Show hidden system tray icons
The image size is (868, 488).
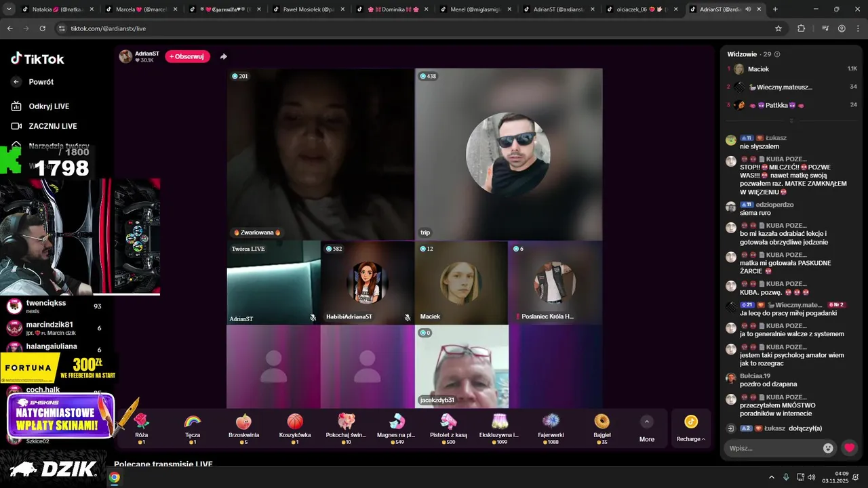pos(771,477)
